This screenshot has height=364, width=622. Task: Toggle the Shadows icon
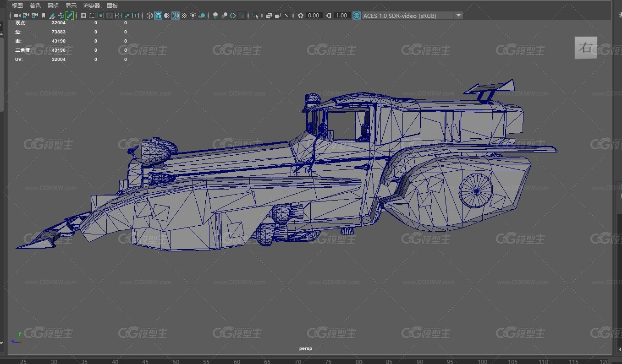coord(202,16)
